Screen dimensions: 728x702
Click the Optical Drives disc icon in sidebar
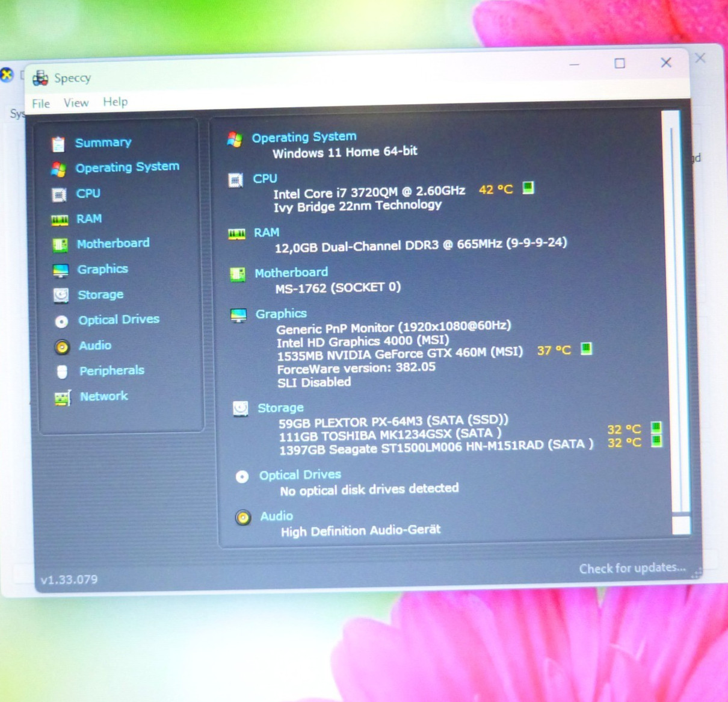[x=61, y=321]
